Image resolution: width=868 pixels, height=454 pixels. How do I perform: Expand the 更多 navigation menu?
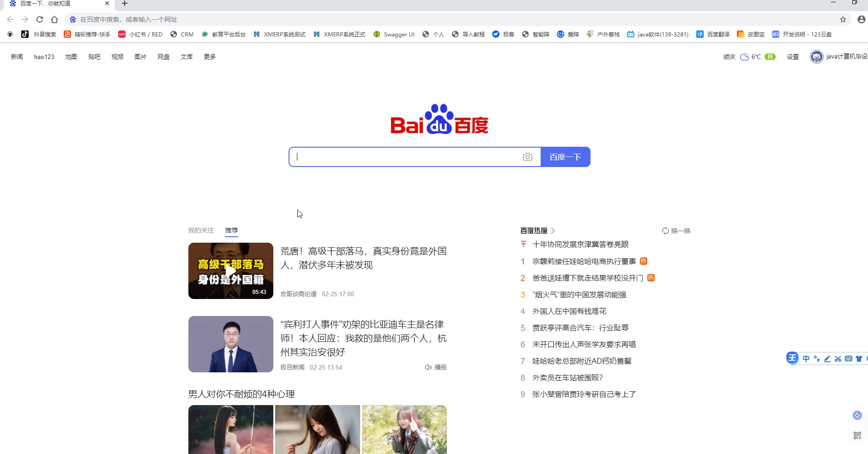(210, 57)
